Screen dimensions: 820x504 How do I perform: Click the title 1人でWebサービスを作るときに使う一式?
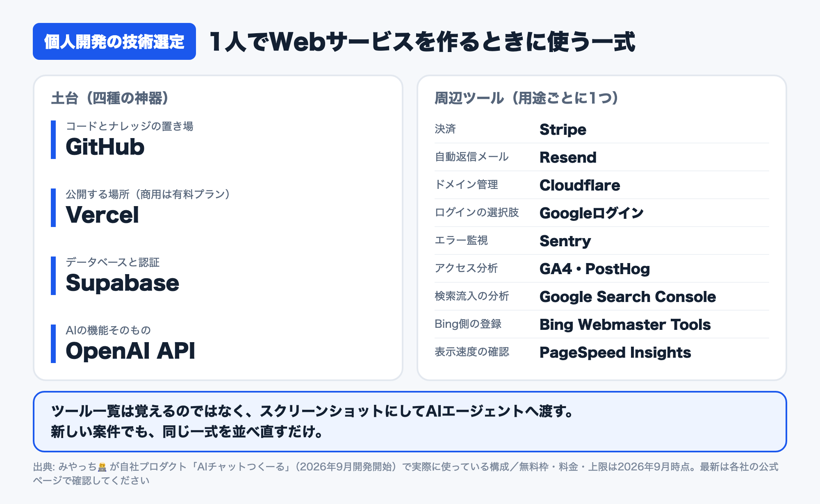point(422,42)
